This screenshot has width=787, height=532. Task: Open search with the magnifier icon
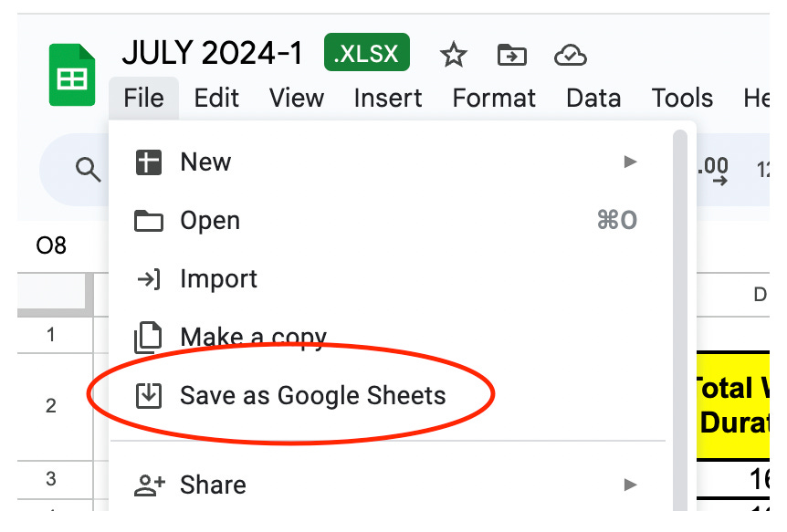coord(87,170)
